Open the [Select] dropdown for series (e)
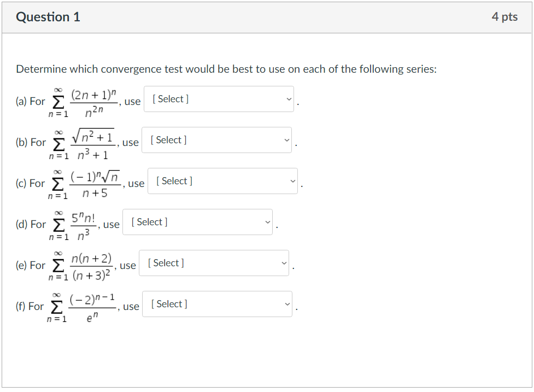Image resolution: width=534 pixels, height=392 pixels. [x=214, y=263]
